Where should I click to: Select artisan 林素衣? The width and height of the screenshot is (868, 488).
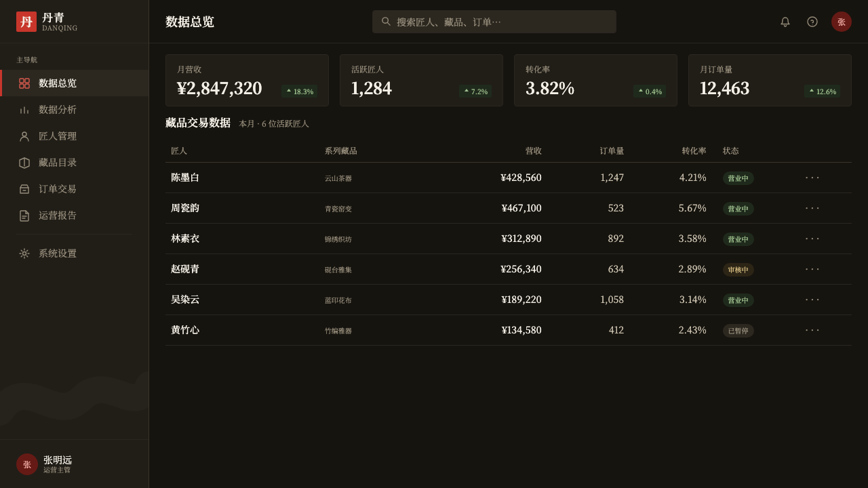185,239
